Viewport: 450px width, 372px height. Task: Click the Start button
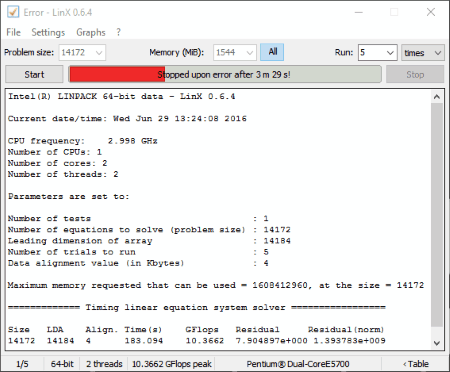click(34, 74)
